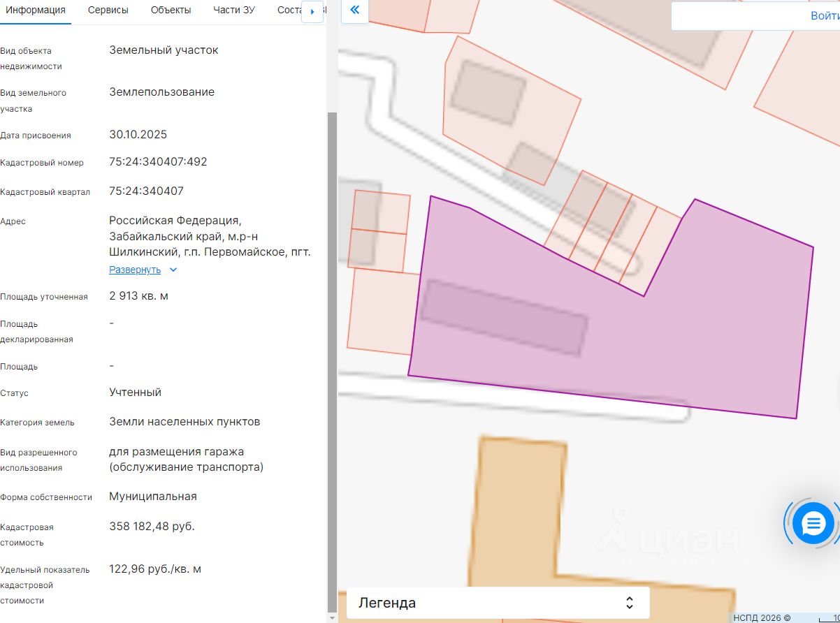The image size is (840, 623).
Task: Click the Дата присвоения label
Action: click(36, 135)
